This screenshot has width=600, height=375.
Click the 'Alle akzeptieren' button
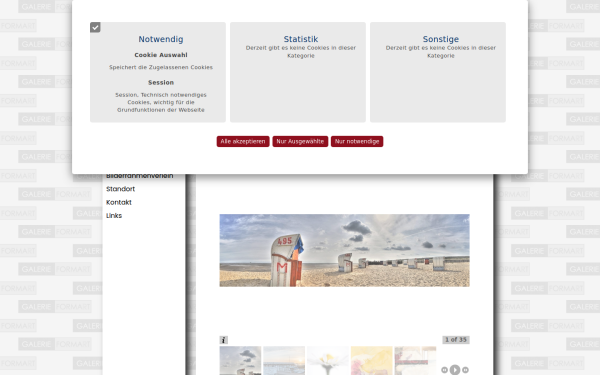click(243, 142)
